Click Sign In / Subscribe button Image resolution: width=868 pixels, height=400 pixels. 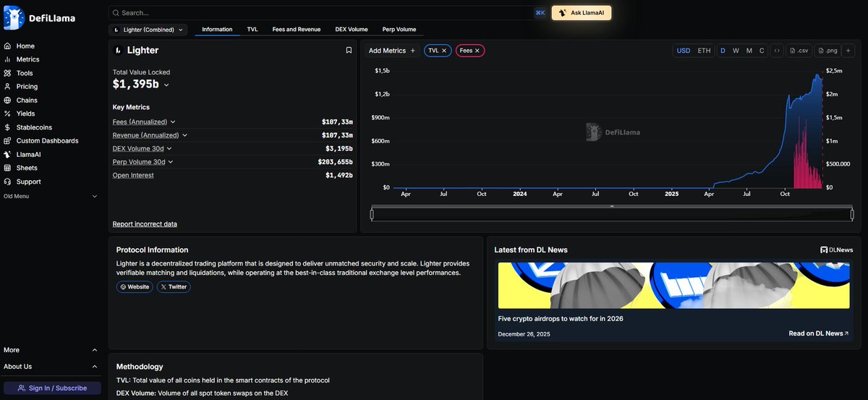click(x=52, y=388)
